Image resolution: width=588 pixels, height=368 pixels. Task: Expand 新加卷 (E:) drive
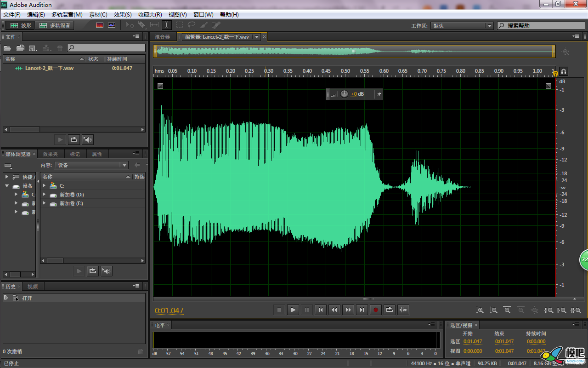click(44, 203)
